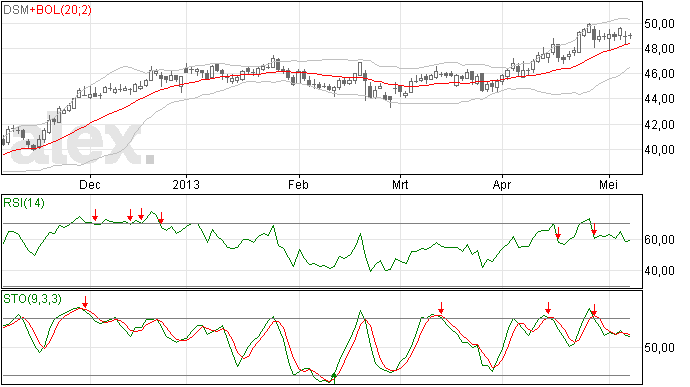Click the leftmost red arrow in STO panel
Image resolution: width=690 pixels, height=387 pixels.
point(85,302)
